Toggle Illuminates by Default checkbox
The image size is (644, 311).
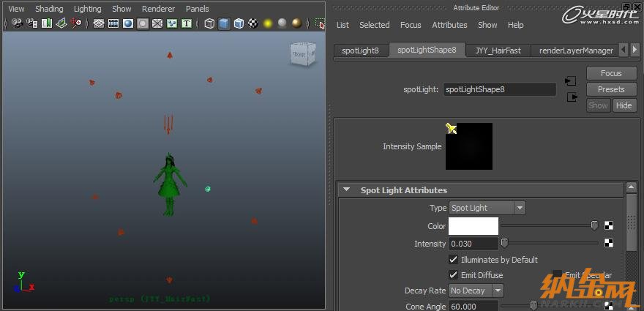click(x=454, y=259)
